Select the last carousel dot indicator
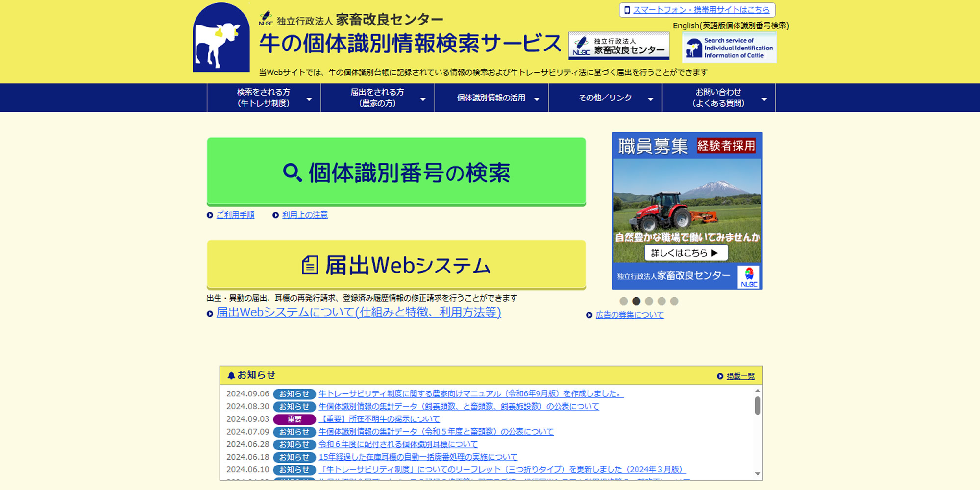The image size is (980, 490). click(674, 301)
